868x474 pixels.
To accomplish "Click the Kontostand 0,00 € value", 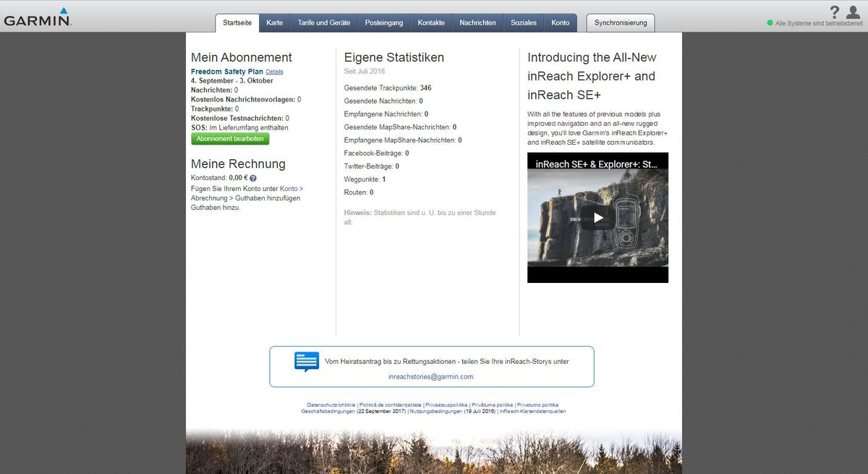I will pos(238,177).
